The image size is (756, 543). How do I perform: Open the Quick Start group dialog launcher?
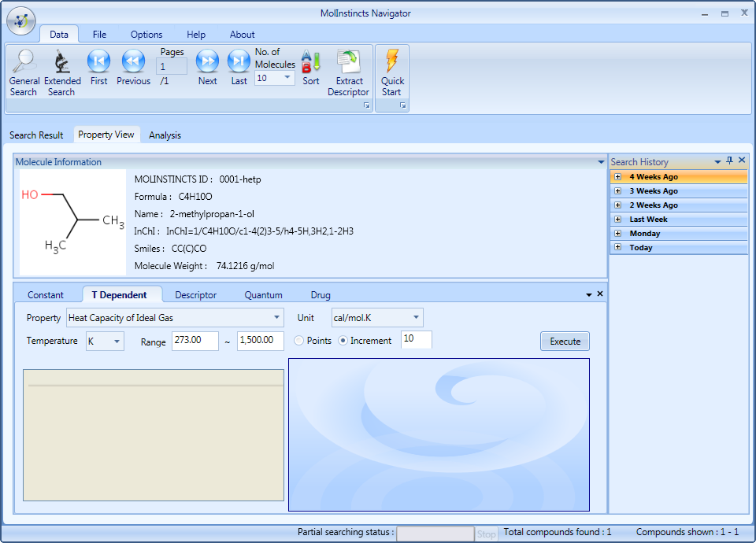[403, 105]
